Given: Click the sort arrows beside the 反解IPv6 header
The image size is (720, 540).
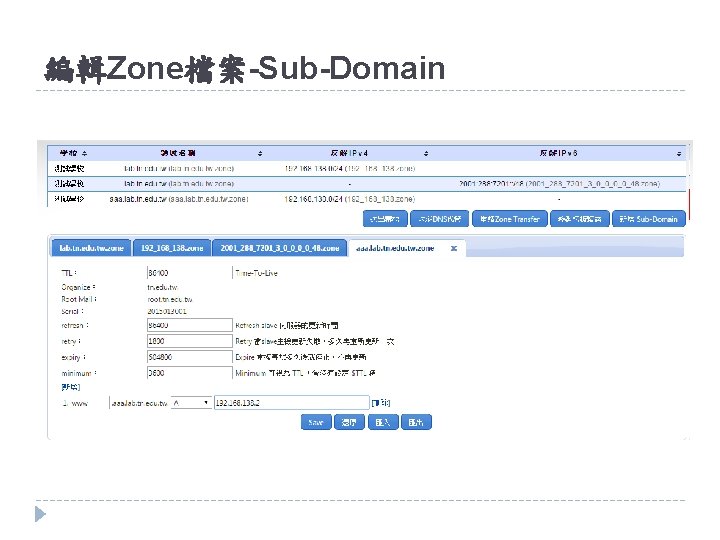Looking at the screenshot, I should click(679, 153).
